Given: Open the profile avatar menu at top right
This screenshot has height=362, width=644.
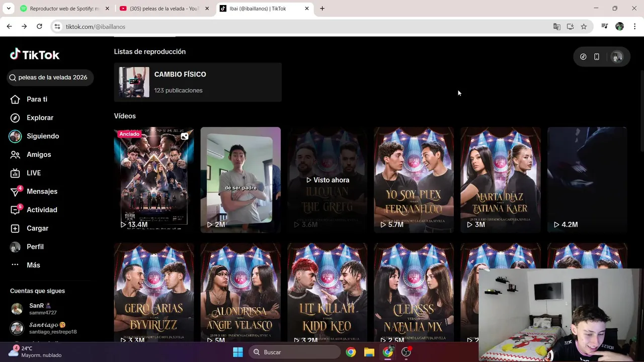Looking at the screenshot, I should pyautogui.click(x=616, y=57).
